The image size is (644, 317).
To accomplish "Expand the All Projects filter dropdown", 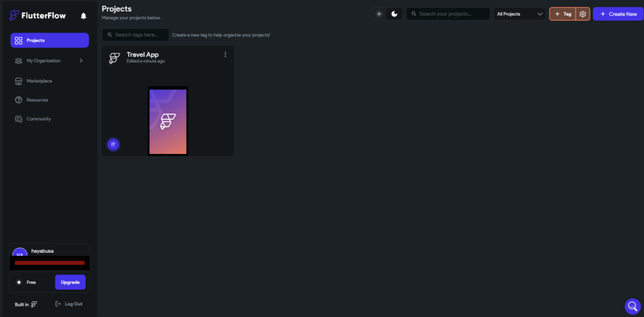I will point(519,14).
